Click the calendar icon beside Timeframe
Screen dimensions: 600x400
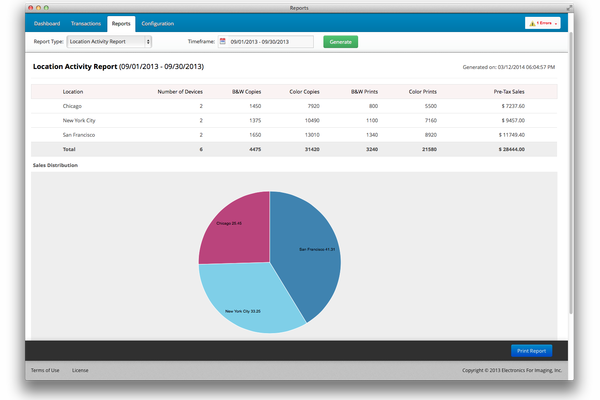223,41
